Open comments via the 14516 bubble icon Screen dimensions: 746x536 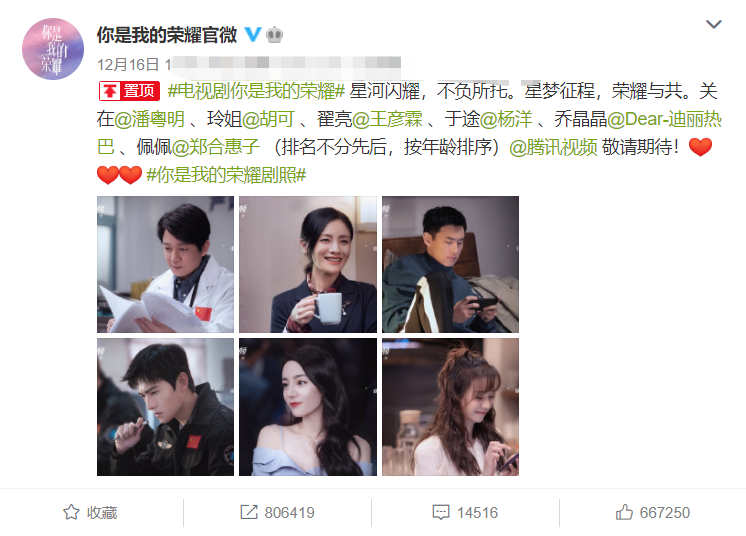pos(441,512)
